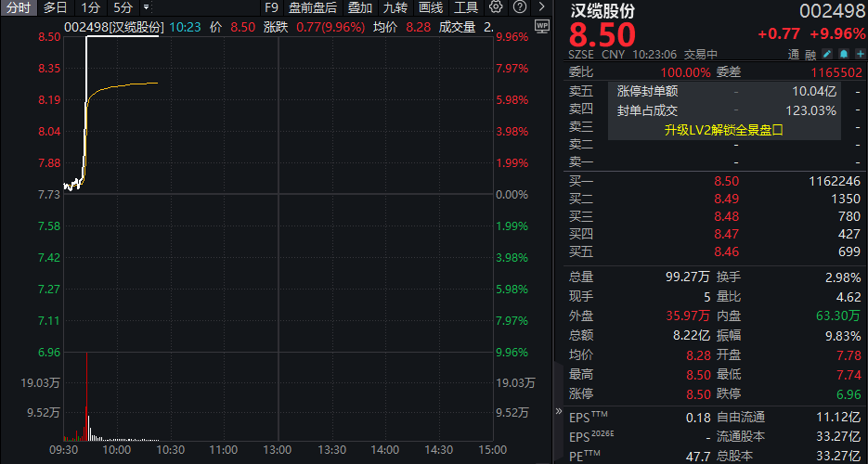
Task: Click 升级LV2解锁全景盘口 upgrade link
Action: [x=724, y=130]
